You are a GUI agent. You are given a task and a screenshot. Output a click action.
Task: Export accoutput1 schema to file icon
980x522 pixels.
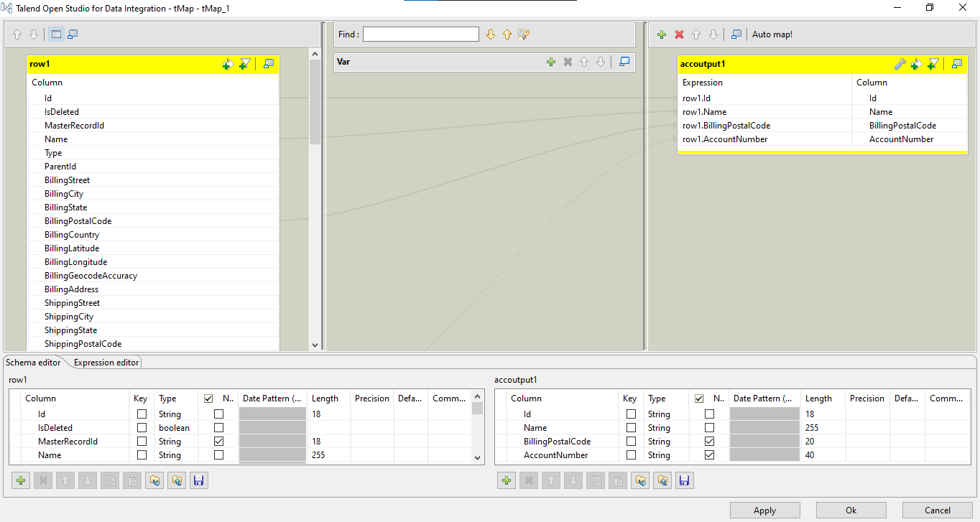[662, 480]
